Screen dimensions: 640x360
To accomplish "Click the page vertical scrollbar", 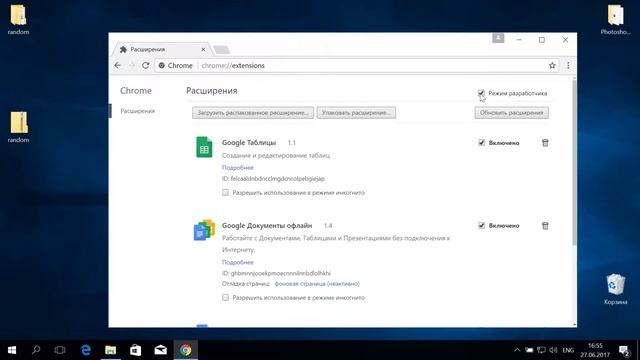I will click(x=574, y=163).
